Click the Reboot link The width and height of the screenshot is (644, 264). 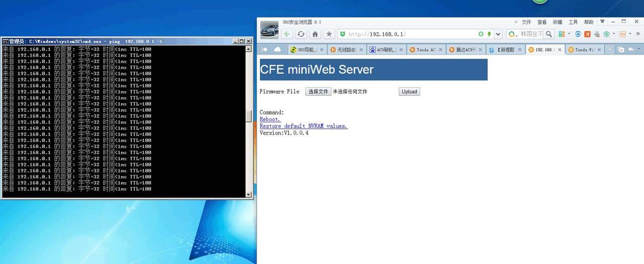click(270, 119)
